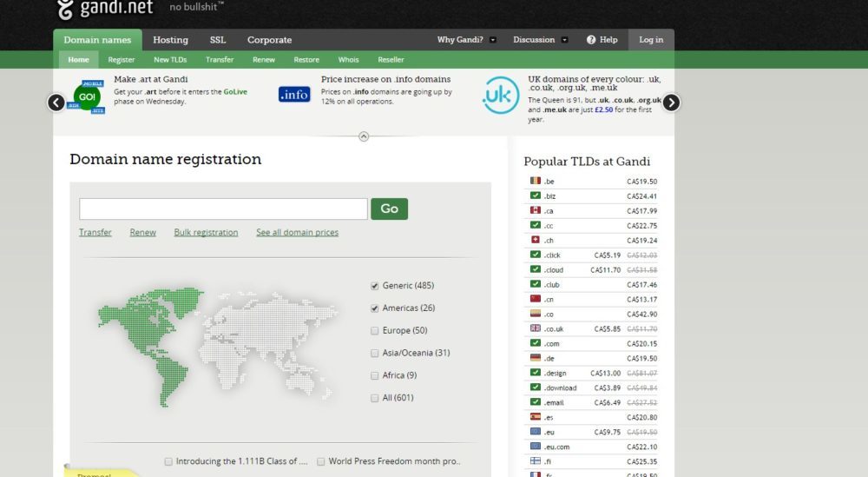Open the Hosting tab

(x=170, y=40)
